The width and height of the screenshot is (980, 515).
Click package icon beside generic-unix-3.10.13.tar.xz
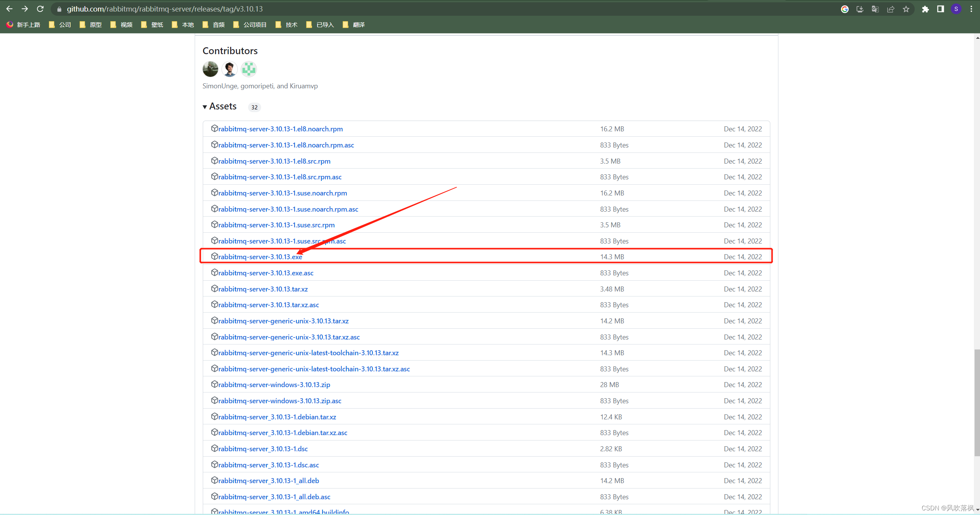click(214, 320)
